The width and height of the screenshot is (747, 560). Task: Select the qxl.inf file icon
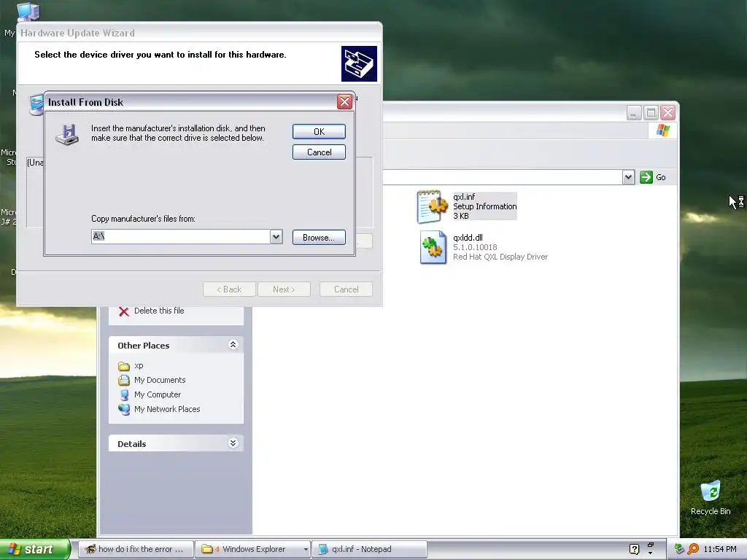432,206
